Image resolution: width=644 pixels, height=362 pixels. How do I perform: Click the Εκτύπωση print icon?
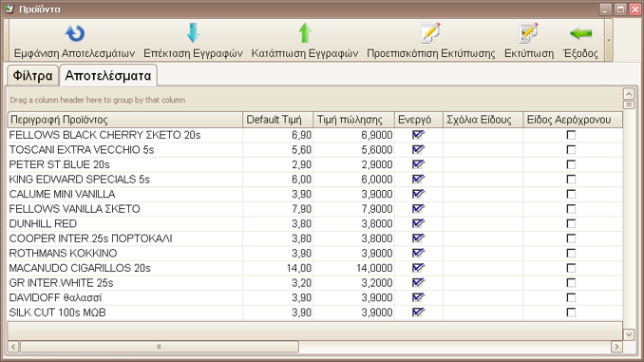[x=528, y=33]
